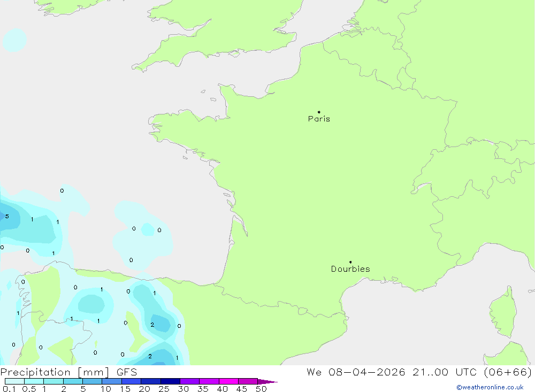
Task: Click the legend label 0.5
Action: [x=29, y=389]
